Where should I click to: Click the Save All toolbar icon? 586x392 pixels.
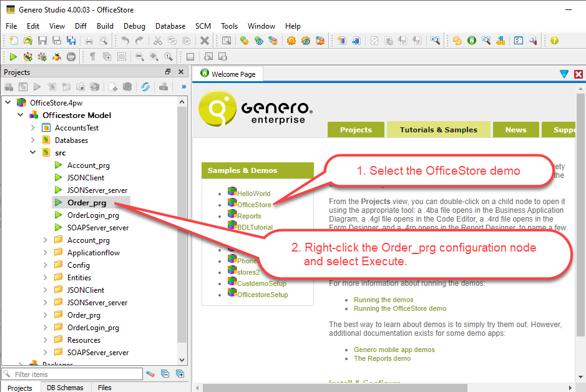click(x=71, y=40)
